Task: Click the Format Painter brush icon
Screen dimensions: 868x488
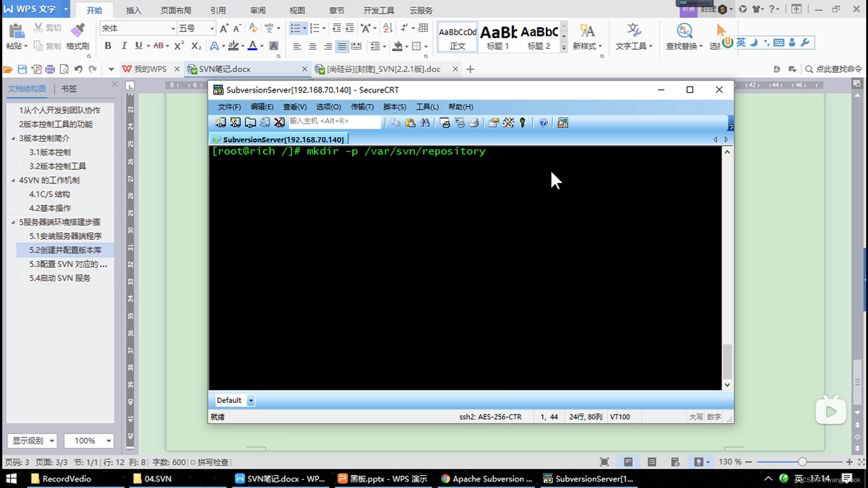Action: click(x=78, y=31)
